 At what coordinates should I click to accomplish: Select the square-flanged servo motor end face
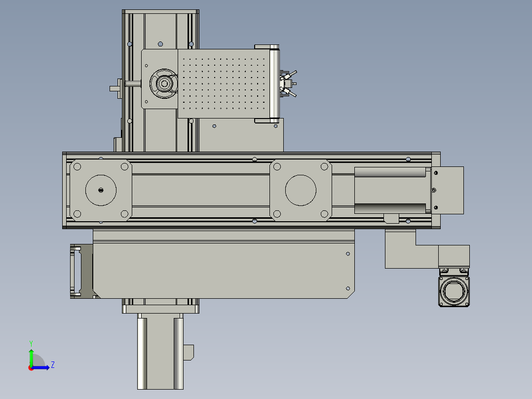454,291
